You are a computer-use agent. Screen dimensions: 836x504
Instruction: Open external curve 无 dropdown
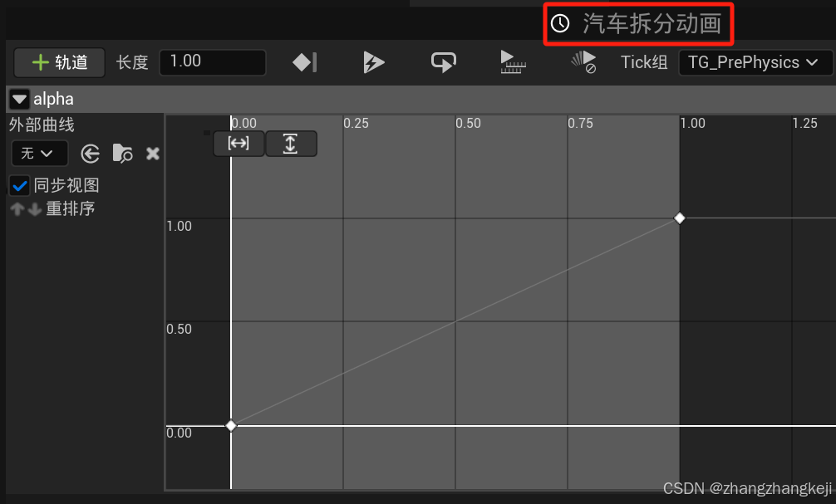click(39, 154)
